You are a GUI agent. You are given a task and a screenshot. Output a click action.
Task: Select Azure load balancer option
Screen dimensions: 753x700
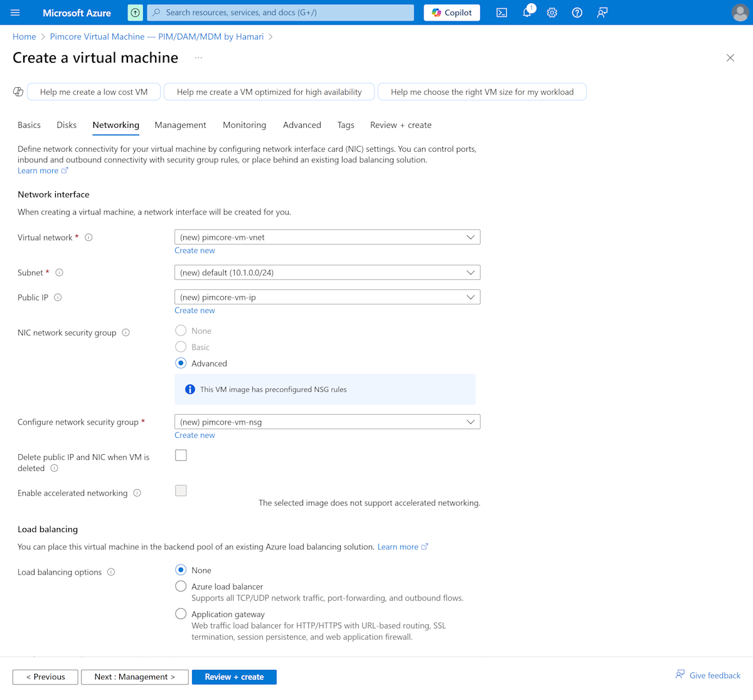[181, 586]
